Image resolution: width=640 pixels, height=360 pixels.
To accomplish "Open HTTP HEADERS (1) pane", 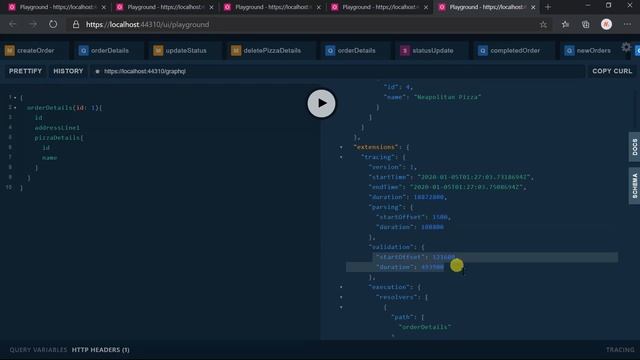I will tap(100, 350).
